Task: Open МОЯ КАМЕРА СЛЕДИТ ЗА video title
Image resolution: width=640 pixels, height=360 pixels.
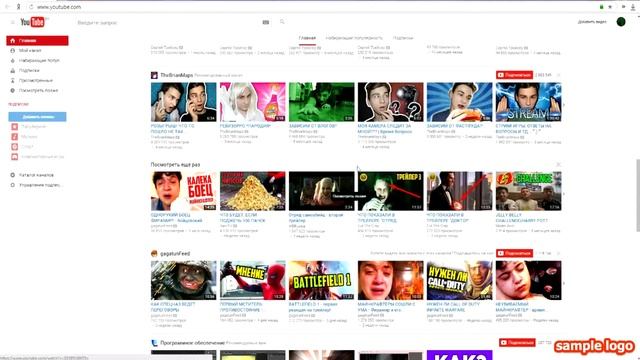Action: click(384, 129)
